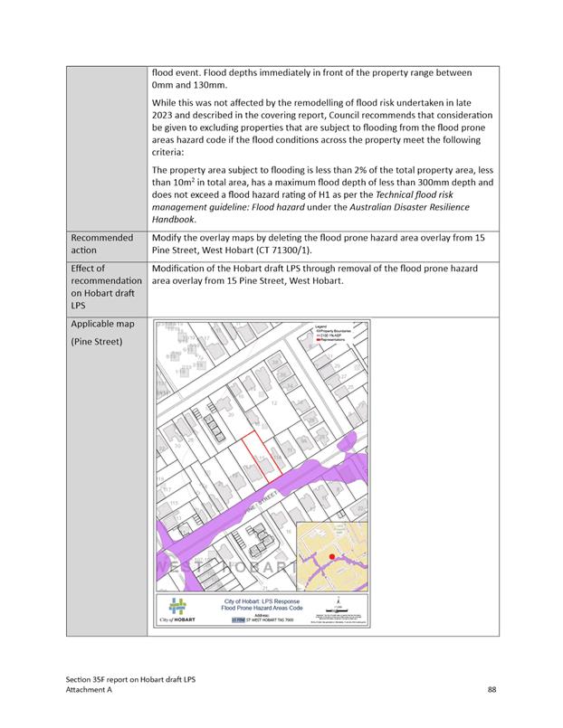
Task: Click 'Effect of recommendation on Hobart draft LPS' label
Action: (x=106, y=287)
